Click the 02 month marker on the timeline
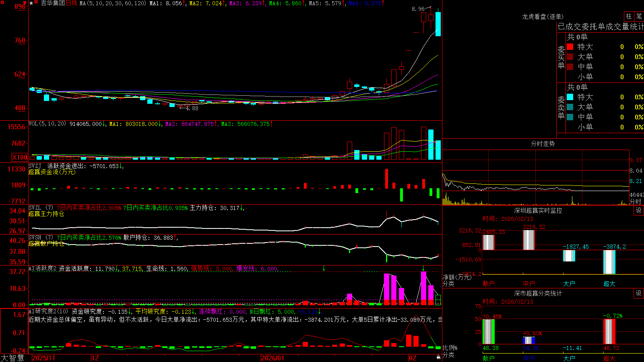The width and height of the screenshot is (644, 362). (x=413, y=358)
